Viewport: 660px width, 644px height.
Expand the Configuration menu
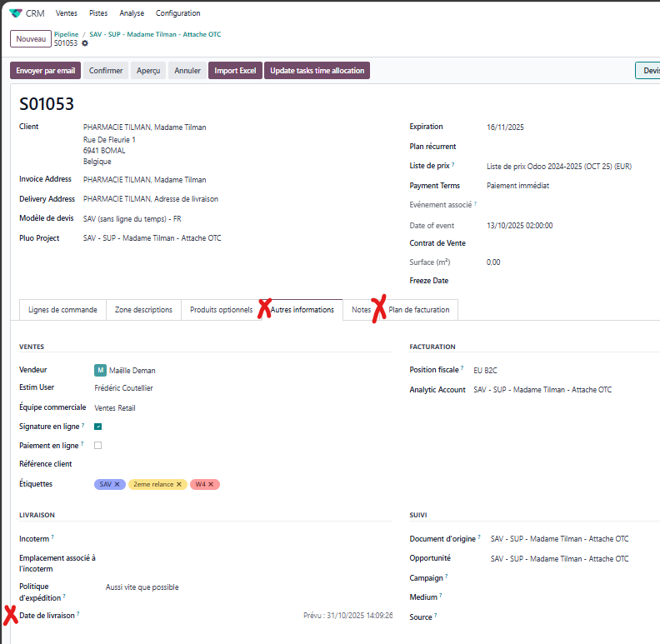(177, 13)
